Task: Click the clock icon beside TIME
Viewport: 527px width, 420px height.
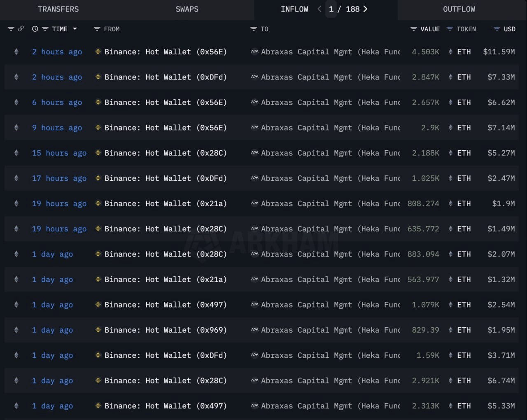Action: pos(35,29)
